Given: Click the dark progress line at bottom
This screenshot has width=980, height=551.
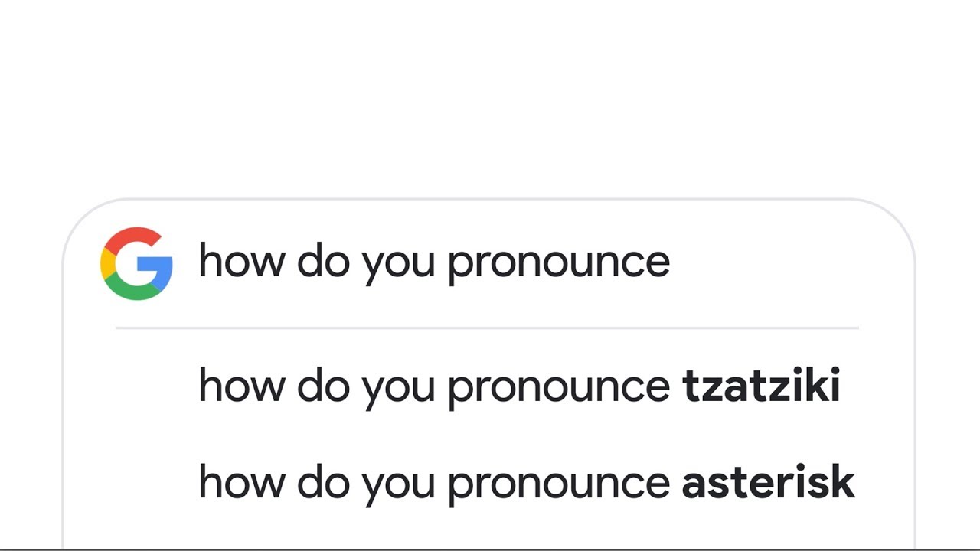Looking at the screenshot, I should click(490, 549).
